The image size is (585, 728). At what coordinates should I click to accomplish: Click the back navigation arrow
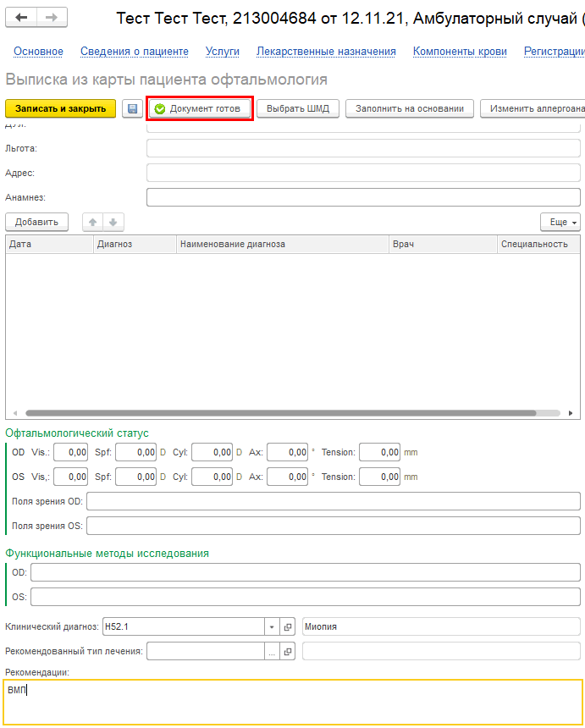coord(22,18)
